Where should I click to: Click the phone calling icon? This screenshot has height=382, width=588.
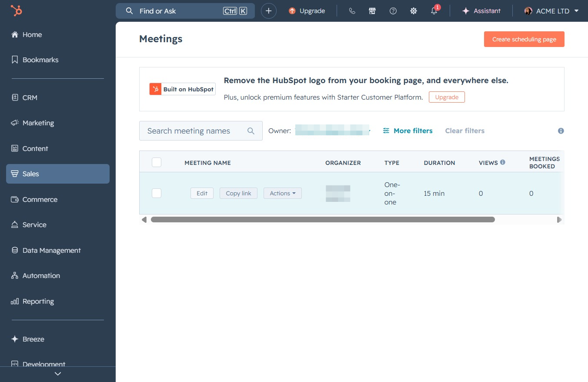tap(352, 11)
